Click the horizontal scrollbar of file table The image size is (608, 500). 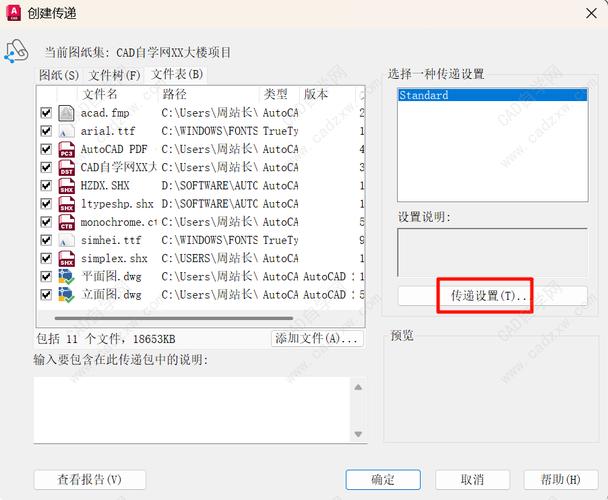[174, 318]
